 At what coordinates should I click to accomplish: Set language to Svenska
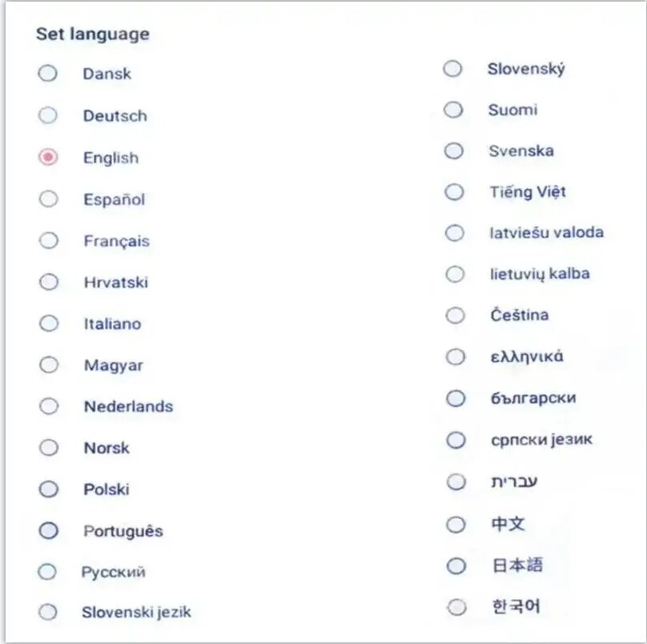(x=454, y=151)
